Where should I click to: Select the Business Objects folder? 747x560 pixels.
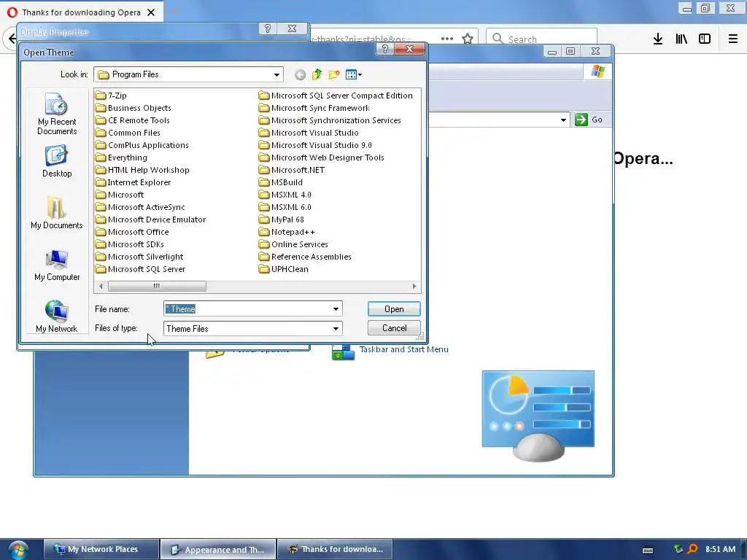tap(133, 108)
